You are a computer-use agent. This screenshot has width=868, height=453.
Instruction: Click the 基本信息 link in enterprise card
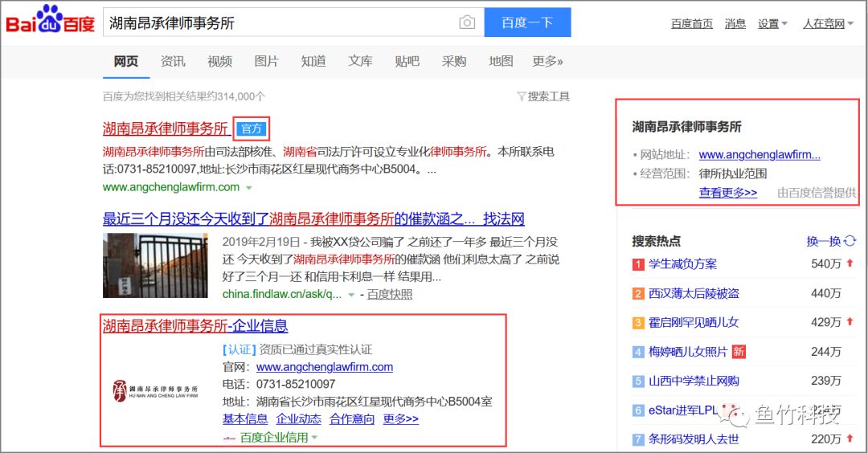pyautogui.click(x=245, y=418)
